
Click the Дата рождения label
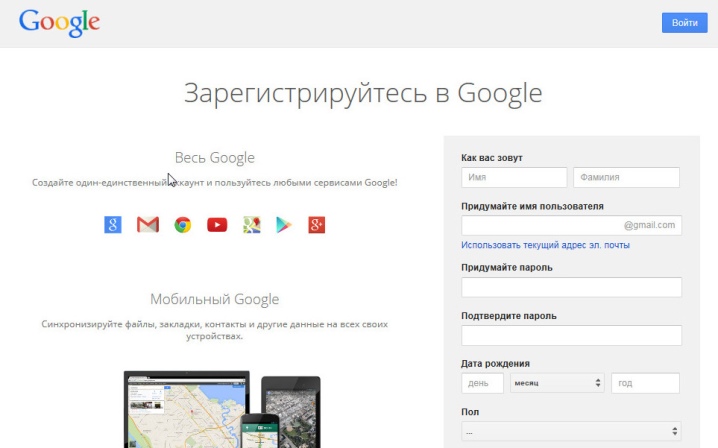tap(495, 364)
